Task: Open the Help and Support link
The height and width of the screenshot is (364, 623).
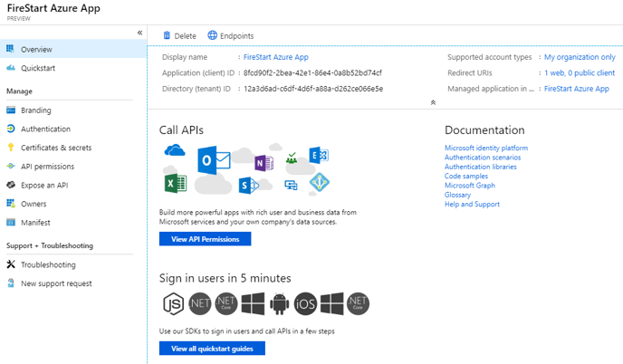Action: [x=472, y=204]
